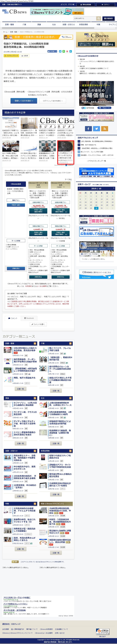Click the search magnifier button

(x=99, y=18)
